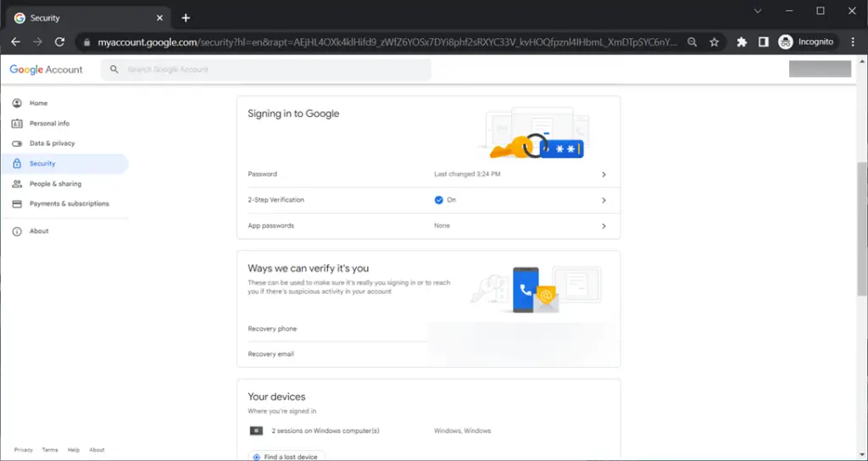Click the Signing in to Google heading
868x461 pixels.
[x=293, y=114]
